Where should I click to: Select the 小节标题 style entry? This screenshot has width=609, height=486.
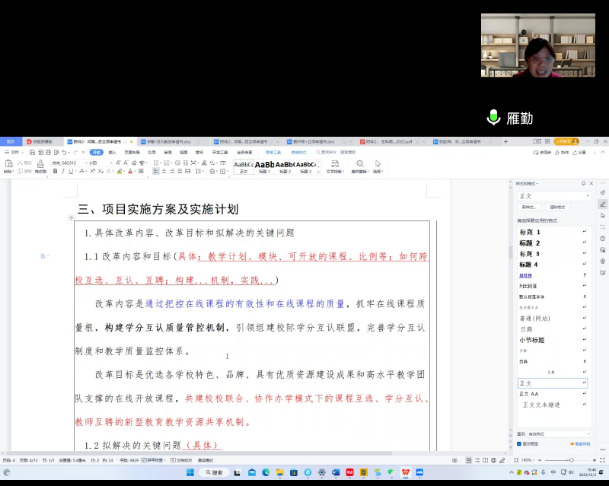pyautogui.click(x=532, y=340)
